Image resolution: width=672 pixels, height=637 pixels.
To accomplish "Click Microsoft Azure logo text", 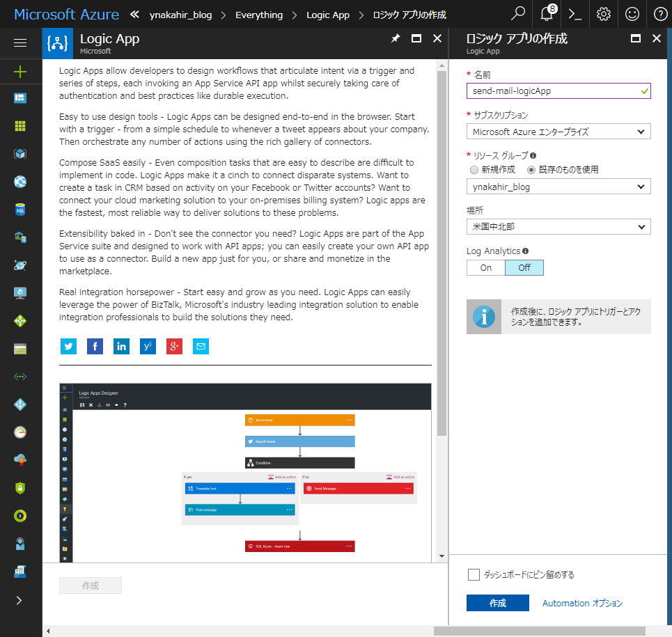I will 66,14.
